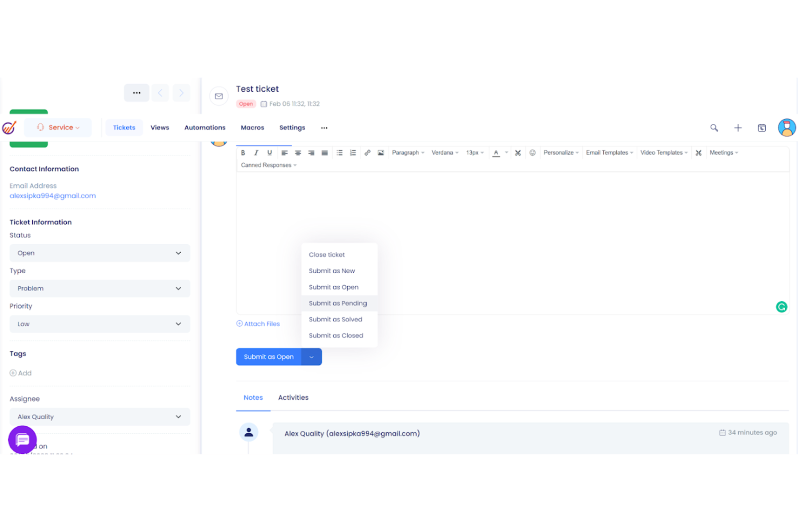Apply italic formatting
798x532 pixels.
[x=256, y=153]
